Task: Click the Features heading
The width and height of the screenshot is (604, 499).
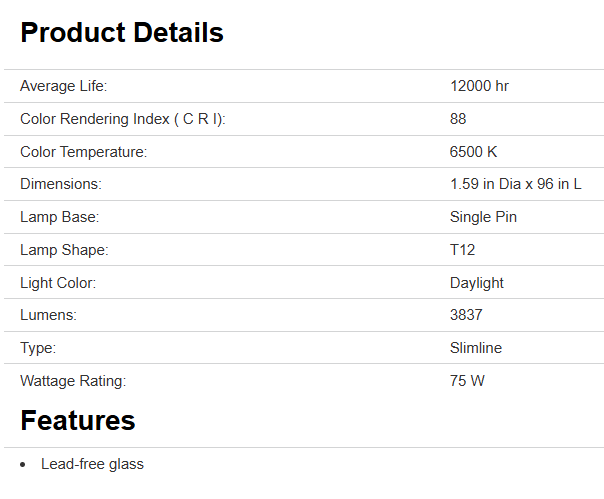Action: coord(78,420)
